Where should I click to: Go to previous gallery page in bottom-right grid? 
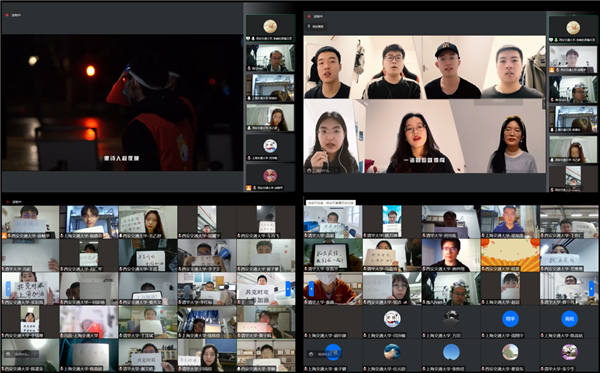pos(311,288)
